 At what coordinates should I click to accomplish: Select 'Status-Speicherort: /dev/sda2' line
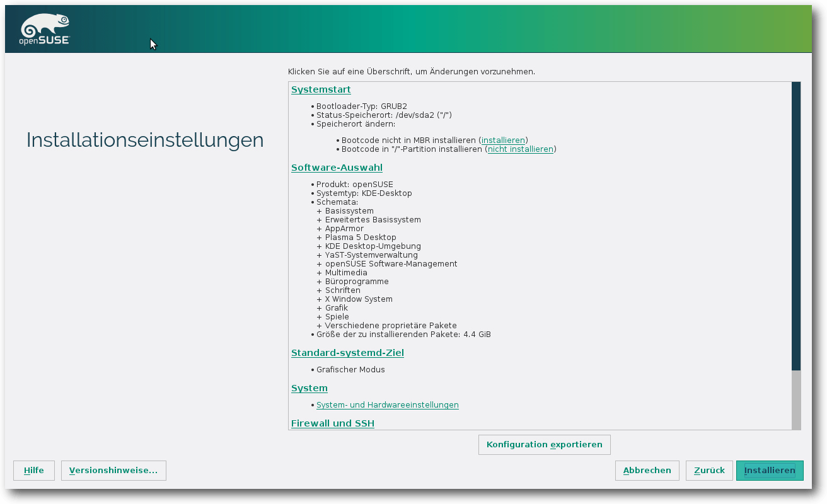384,115
